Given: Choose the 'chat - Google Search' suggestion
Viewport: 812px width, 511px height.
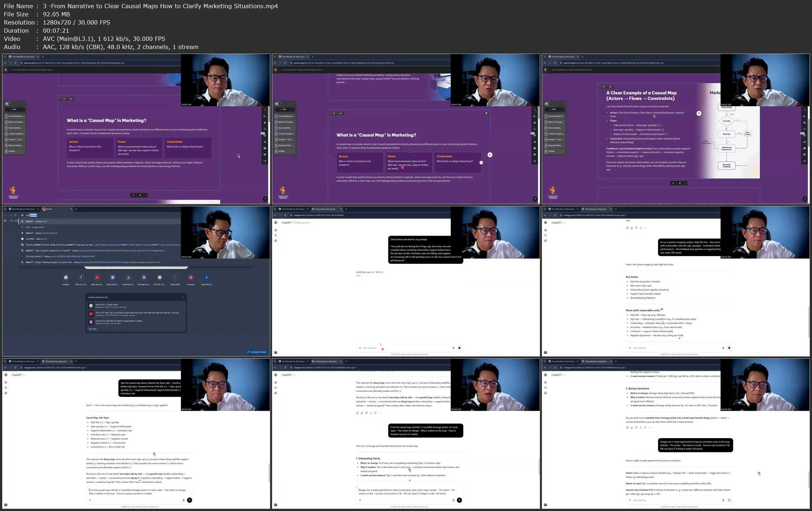Looking at the screenshot, I should 35,227.
